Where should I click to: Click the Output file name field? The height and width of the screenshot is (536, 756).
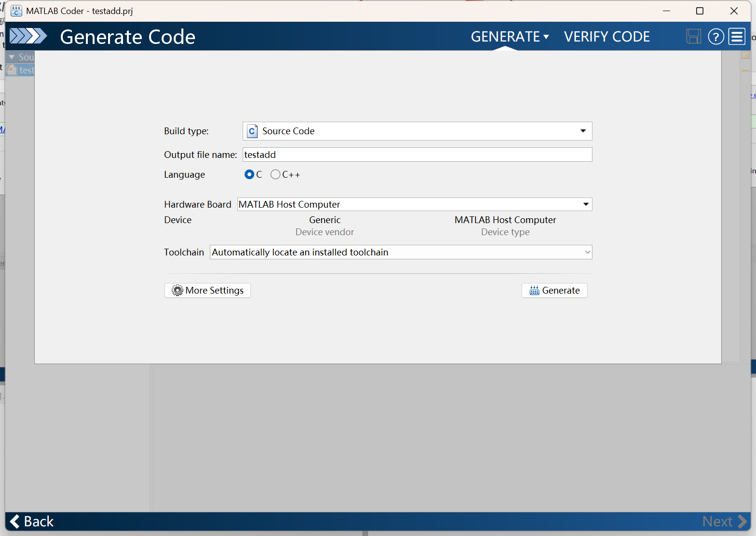click(x=417, y=155)
